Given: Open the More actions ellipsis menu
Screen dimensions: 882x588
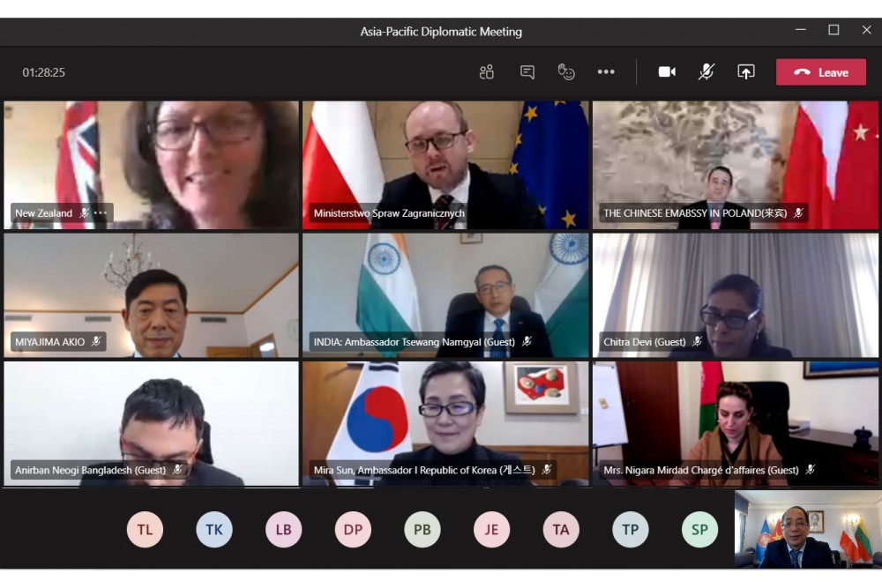Looking at the screenshot, I should (606, 72).
